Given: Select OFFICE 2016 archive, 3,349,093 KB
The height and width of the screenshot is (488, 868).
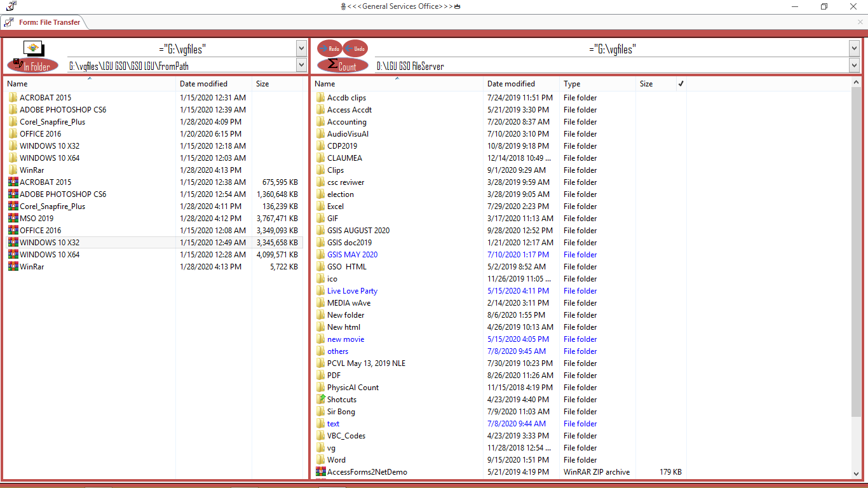Looking at the screenshot, I should coord(153,231).
